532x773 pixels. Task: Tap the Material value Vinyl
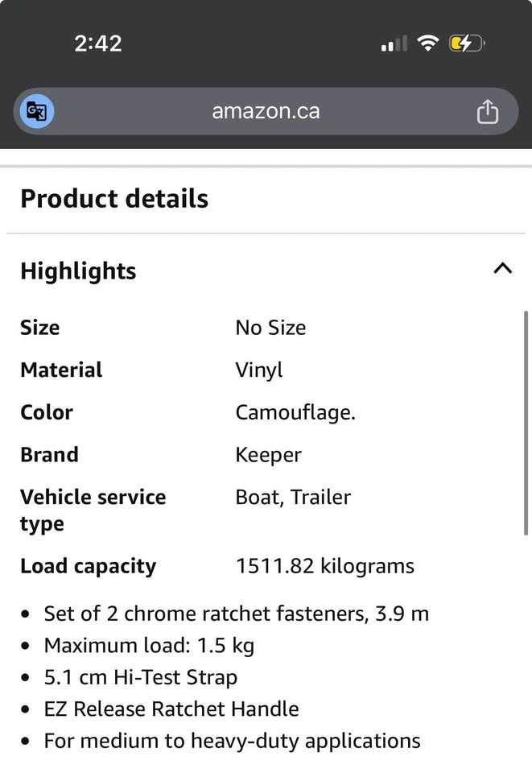pos(259,370)
